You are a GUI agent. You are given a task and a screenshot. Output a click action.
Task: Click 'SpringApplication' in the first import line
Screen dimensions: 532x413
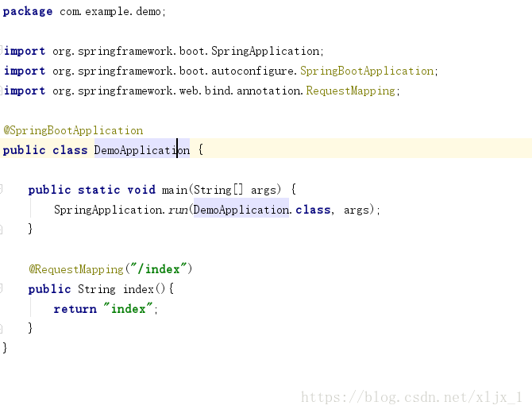coord(265,52)
